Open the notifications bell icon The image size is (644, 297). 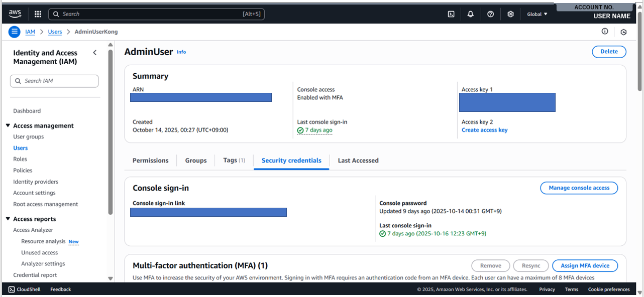pyautogui.click(x=471, y=14)
